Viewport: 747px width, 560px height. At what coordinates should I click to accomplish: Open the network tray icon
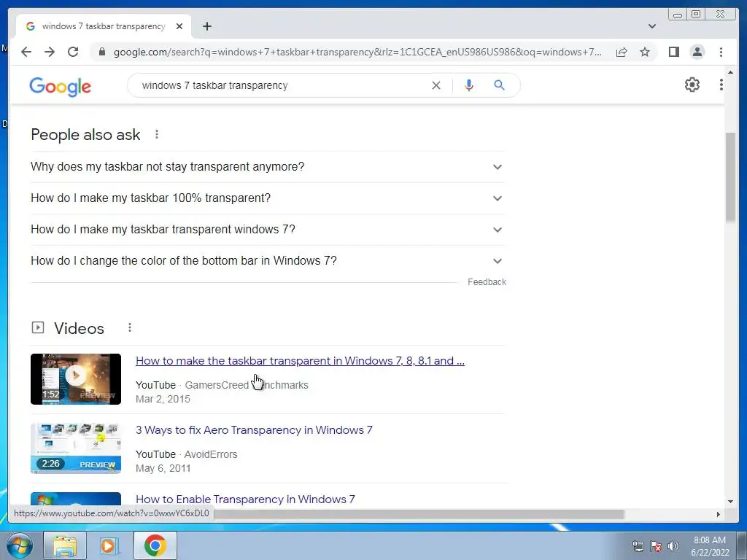pos(638,545)
